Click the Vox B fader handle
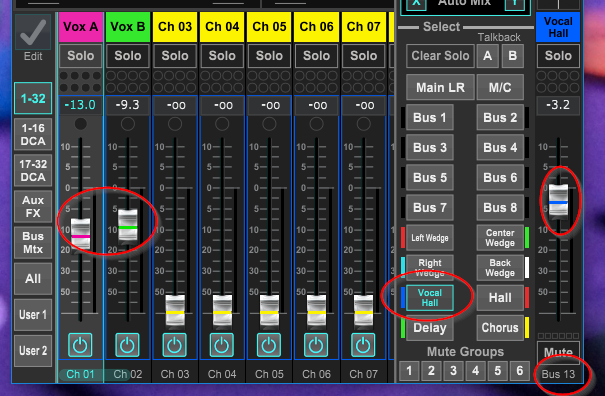Viewport: 605px width, 396px height. tap(128, 225)
